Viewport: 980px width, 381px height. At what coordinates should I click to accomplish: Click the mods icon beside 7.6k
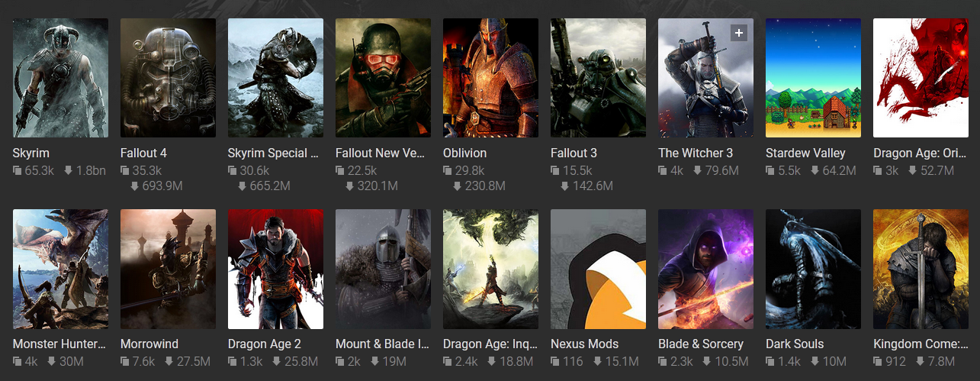coord(125,362)
